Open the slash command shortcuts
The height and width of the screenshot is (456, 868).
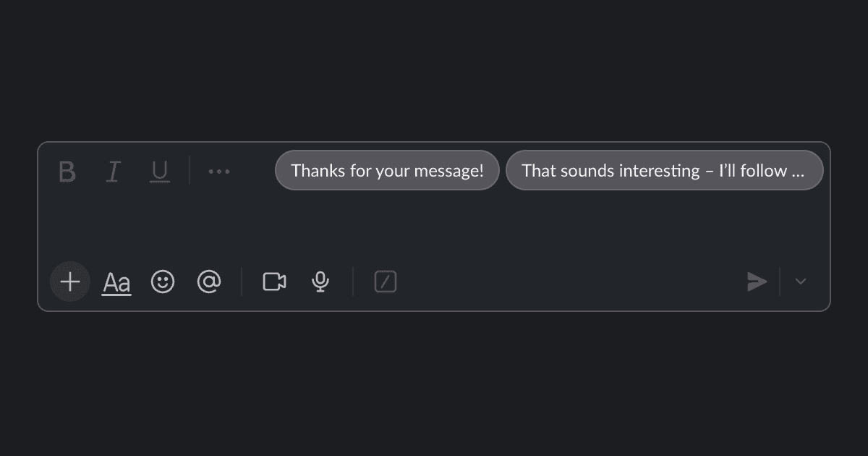click(x=385, y=282)
